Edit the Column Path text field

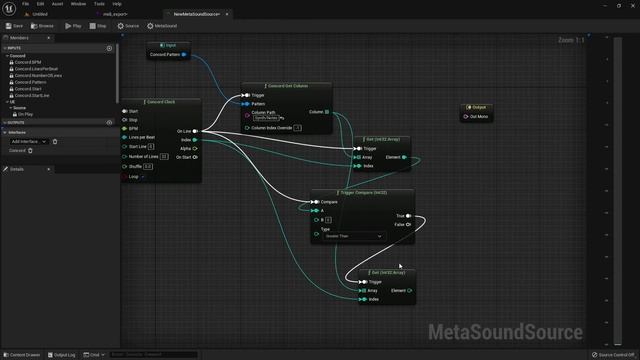pyautogui.click(x=266, y=118)
